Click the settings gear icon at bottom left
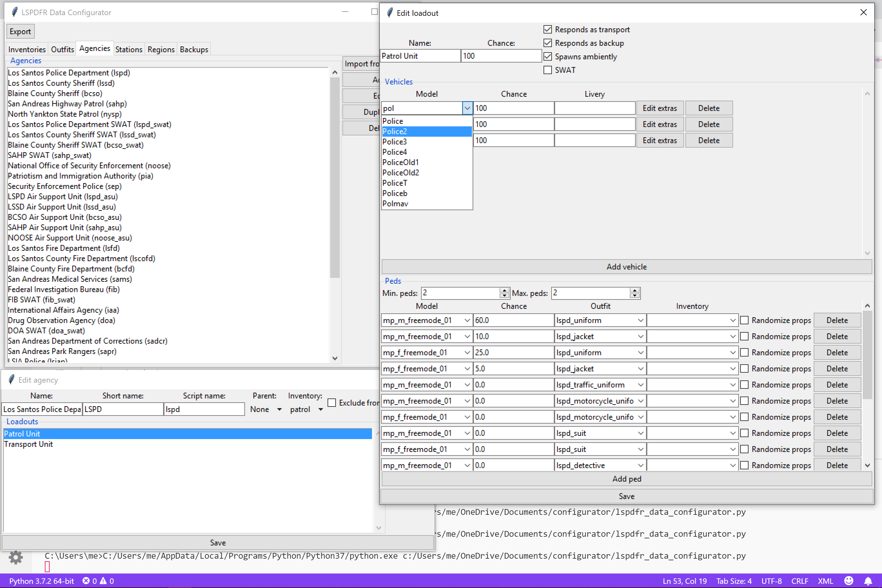 [15, 558]
